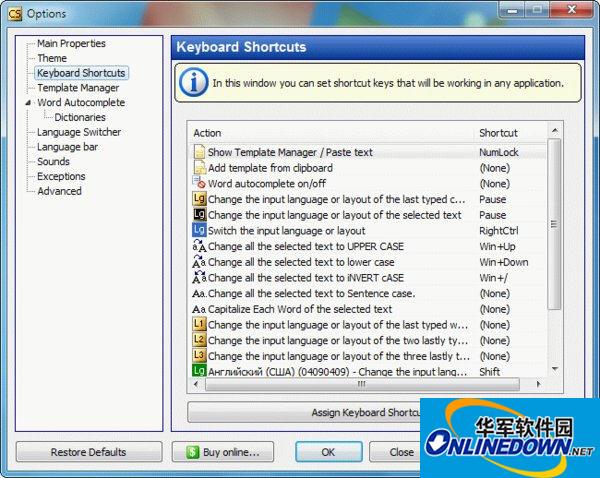Click the L2 two lastly typed icon
Screen dimensions: 600x478
click(199, 340)
